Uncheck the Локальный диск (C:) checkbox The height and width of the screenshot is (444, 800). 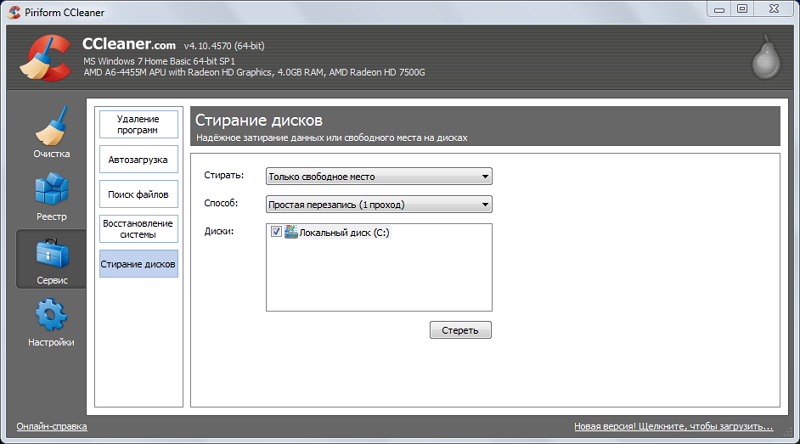(x=276, y=232)
